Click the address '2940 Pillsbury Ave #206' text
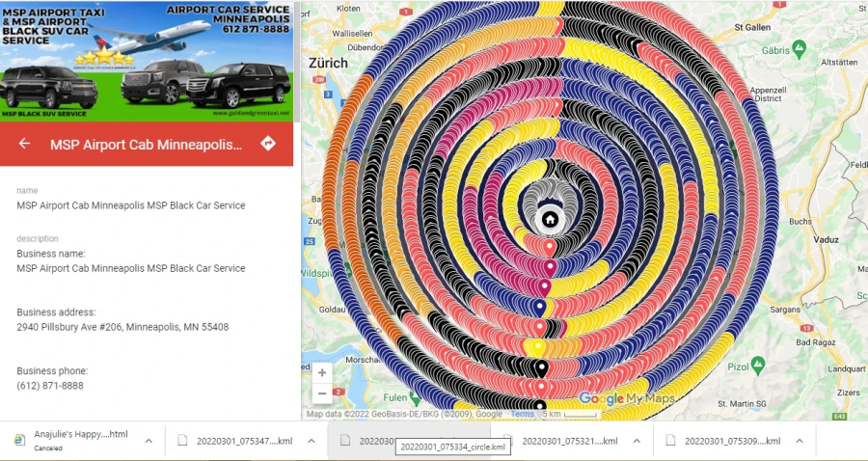Viewport: 868px width, 461px height. 122,327
